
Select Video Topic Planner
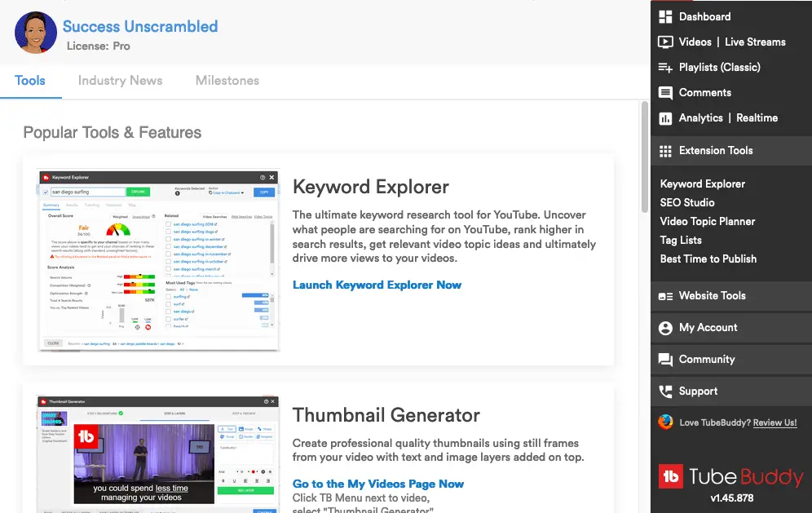click(708, 221)
